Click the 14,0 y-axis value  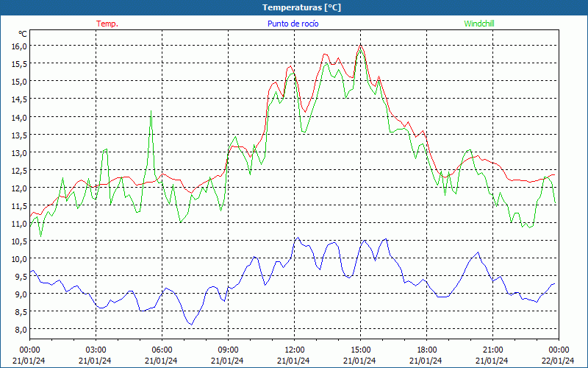[x=20, y=118]
